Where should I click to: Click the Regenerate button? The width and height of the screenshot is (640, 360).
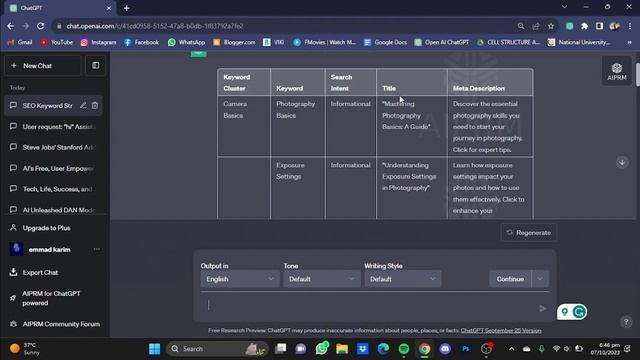[529, 233]
